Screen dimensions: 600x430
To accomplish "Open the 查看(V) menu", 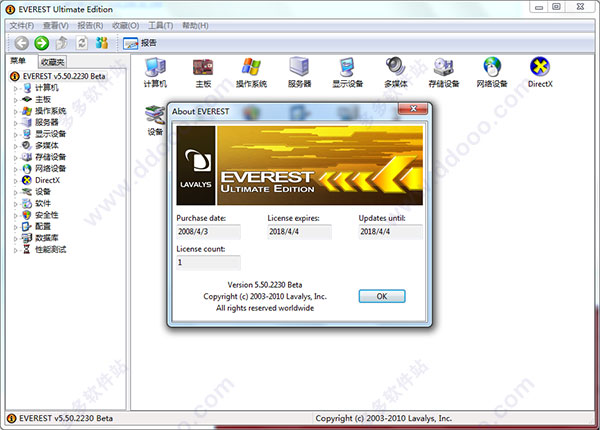I will pos(55,26).
